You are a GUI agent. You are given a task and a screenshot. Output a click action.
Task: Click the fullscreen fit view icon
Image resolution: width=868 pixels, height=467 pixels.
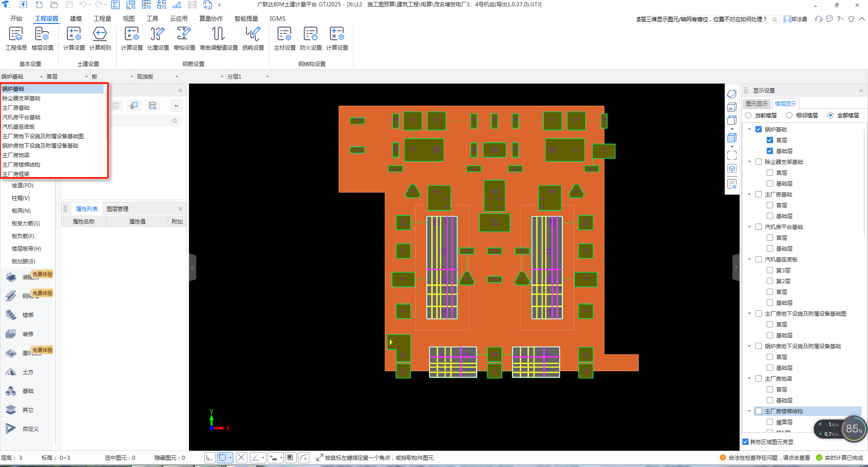click(x=732, y=155)
